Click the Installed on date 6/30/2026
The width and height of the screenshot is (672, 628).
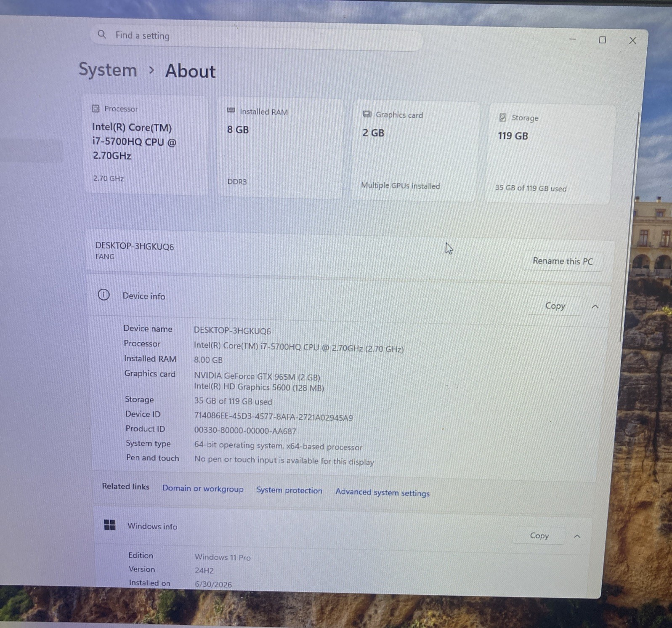[213, 584]
